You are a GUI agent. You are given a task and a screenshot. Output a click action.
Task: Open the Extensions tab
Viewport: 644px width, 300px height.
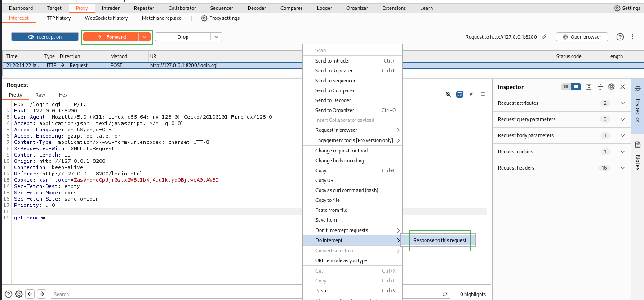click(x=394, y=8)
